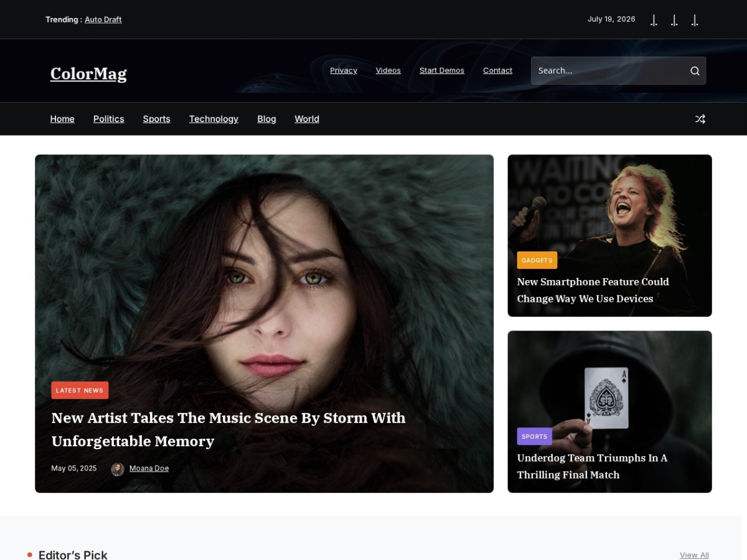Click the Trending label in top bar
Screen dimensions: 747x560
point(63,19)
